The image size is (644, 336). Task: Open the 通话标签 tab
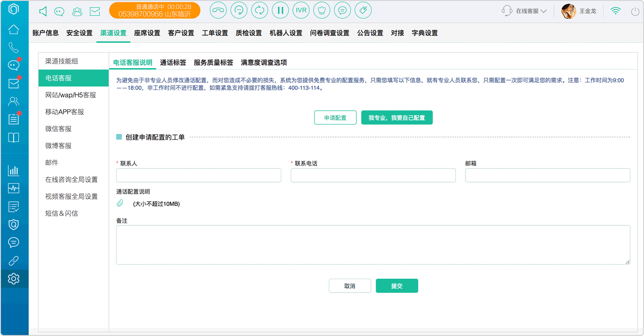tap(173, 62)
